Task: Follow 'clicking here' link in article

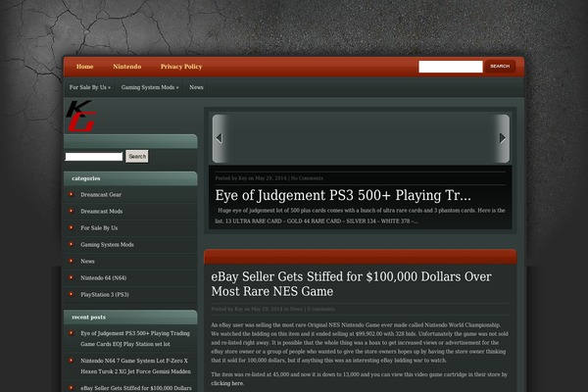Action: tap(227, 383)
